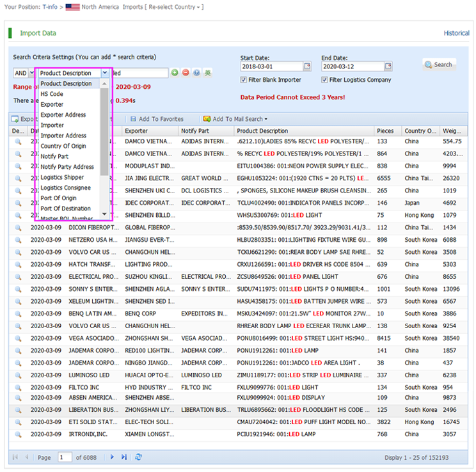
Task: Open the Historical link
Action: tap(456, 33)
